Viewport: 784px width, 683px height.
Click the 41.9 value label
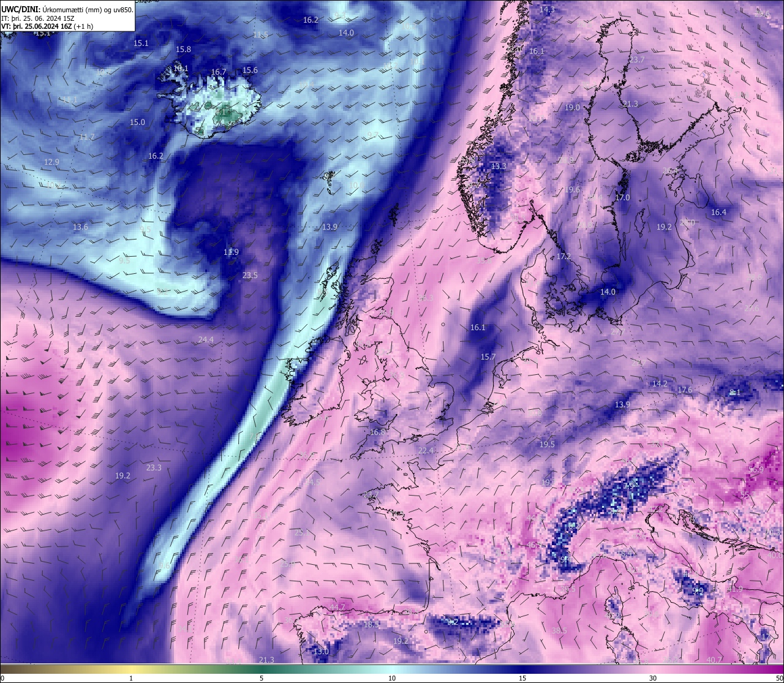click(734, 589)
